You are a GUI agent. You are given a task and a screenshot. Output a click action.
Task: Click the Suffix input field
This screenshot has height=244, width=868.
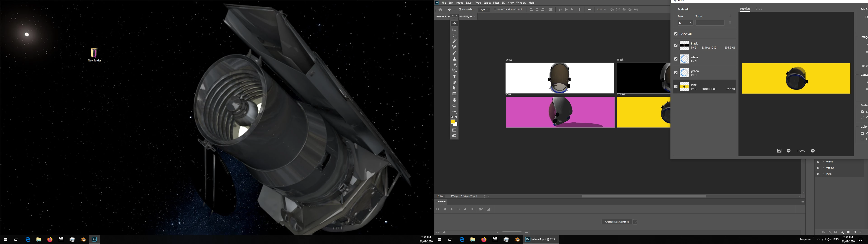(x=710, y=23)
